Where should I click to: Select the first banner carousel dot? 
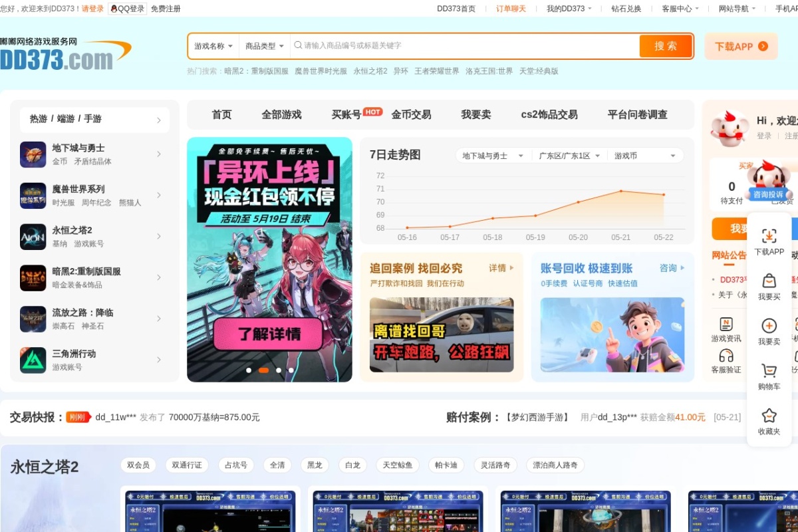pos(249,370)
